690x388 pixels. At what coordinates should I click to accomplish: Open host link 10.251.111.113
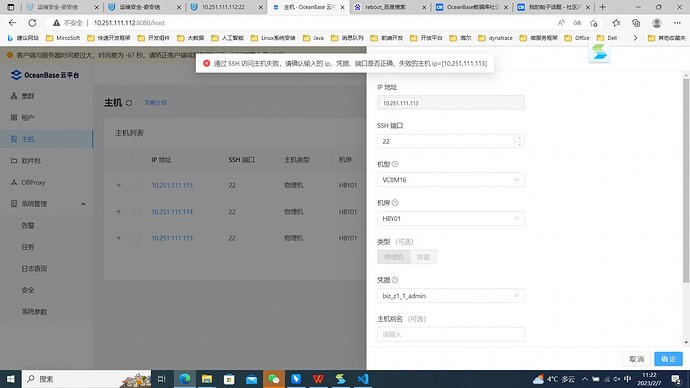coord(172,238)
